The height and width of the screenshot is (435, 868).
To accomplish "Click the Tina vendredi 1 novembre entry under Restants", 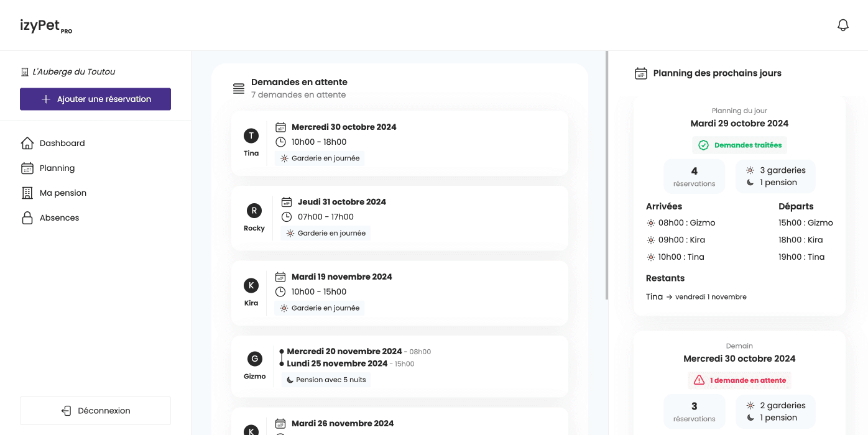I will coord(696,296).
